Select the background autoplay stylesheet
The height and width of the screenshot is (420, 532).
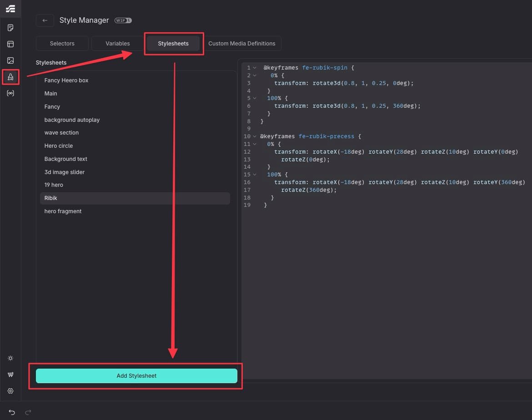(135, 120)
